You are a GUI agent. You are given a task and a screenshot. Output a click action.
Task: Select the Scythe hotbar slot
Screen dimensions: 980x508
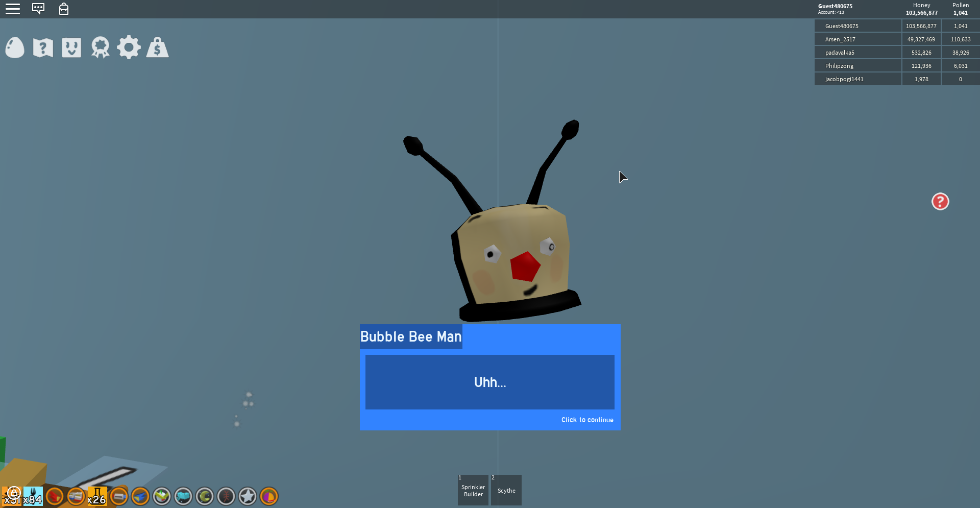[506, 490]
